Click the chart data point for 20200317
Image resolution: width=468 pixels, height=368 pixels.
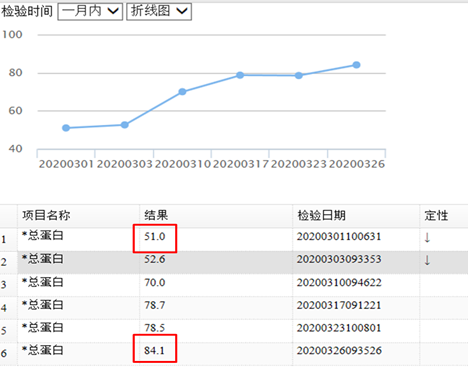pos(240,75)
